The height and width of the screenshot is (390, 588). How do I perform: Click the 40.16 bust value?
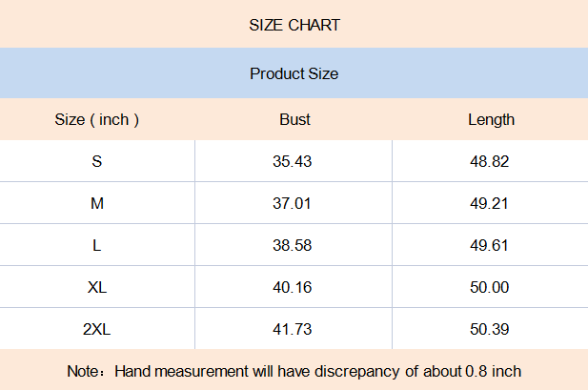(293, 287)
